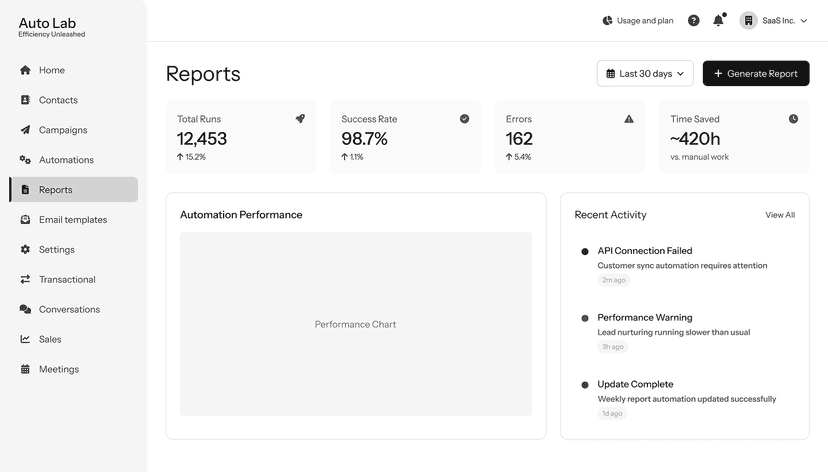Open Contacts from the sidebar
Viewport: 828px width, 472px height.
click(x=73, y=100)
